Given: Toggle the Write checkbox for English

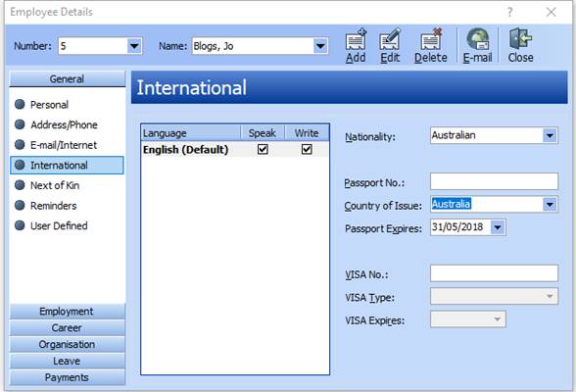Looking at the screenshot, I should tap(307, 149).
